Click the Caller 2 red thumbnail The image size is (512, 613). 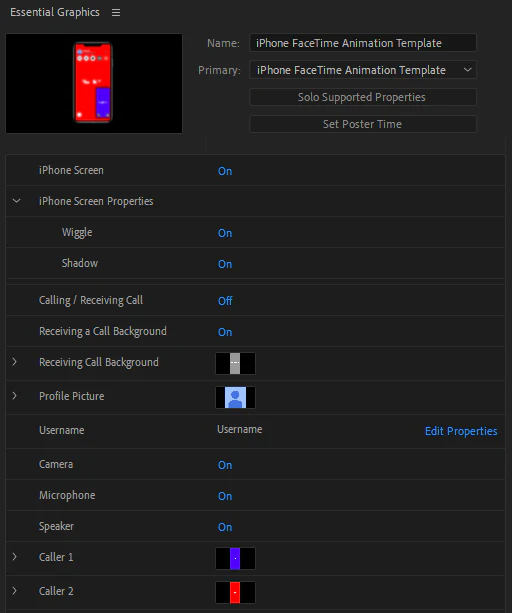235,592
